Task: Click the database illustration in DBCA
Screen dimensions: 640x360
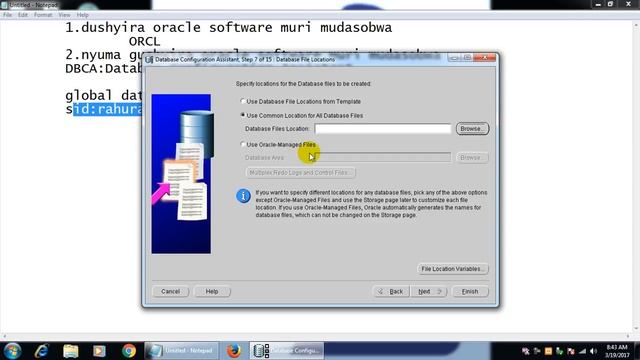Action: click(x=181, y=174)
